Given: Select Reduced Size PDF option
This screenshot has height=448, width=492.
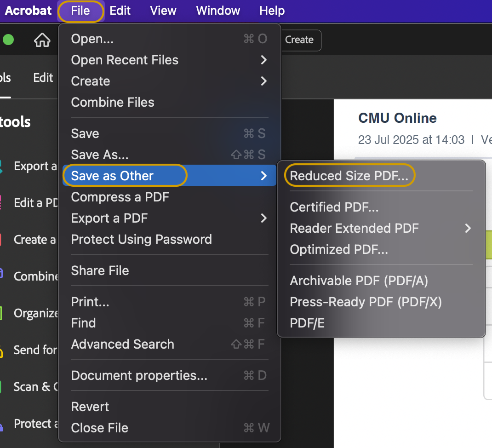Looking at the screenshot, I should tap(349, 176).
